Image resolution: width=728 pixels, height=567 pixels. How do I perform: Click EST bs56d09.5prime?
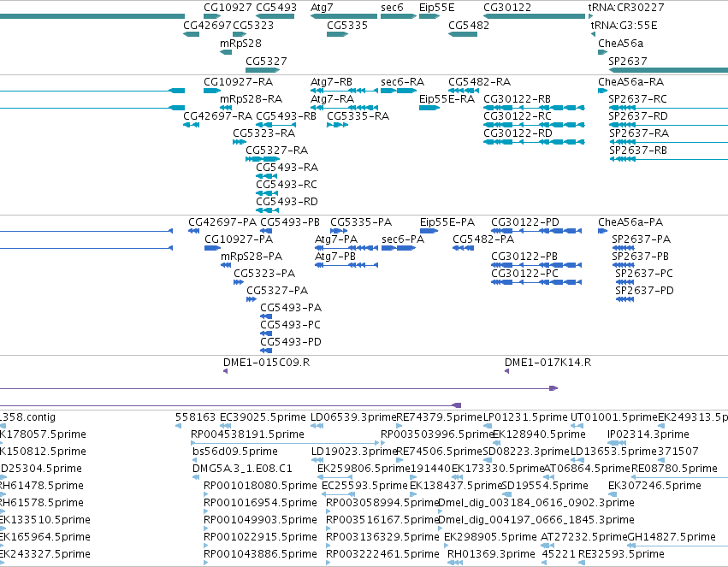235,452
